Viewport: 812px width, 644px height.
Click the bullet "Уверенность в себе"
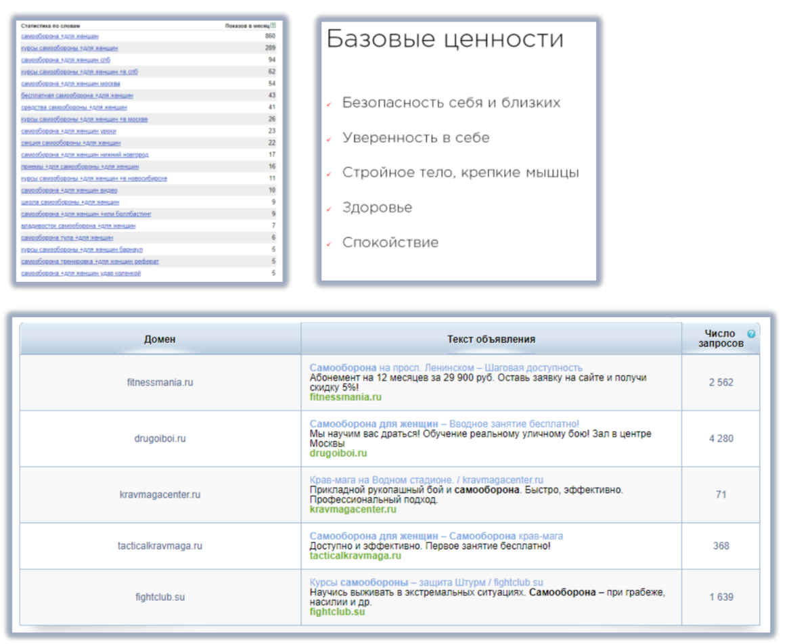tap(416, 138)
